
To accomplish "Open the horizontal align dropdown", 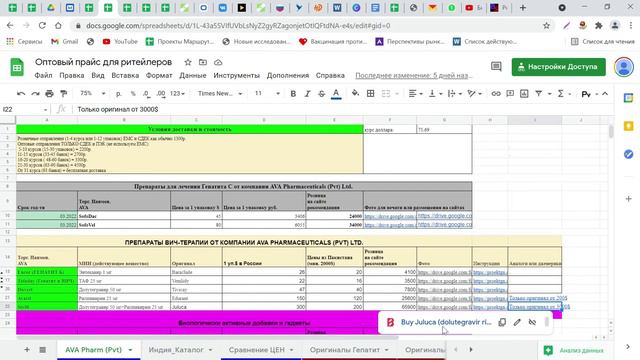I will [x=415, y=94].
